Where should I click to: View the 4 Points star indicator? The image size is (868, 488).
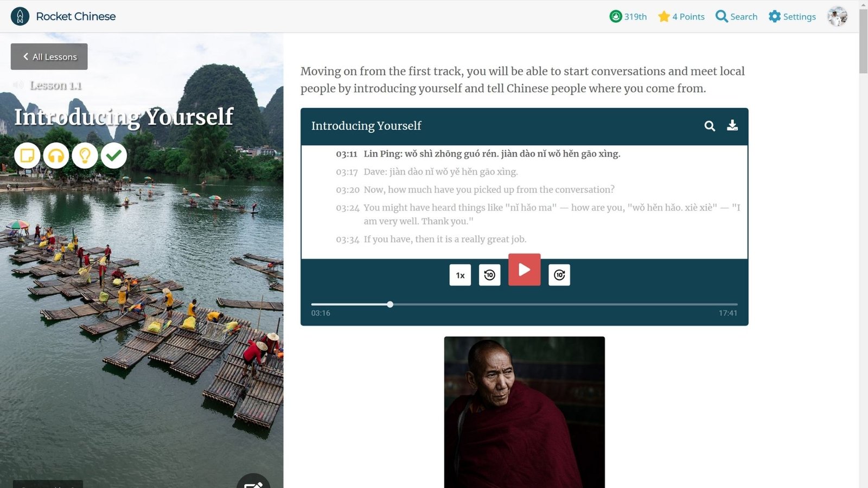coord(681,16)
